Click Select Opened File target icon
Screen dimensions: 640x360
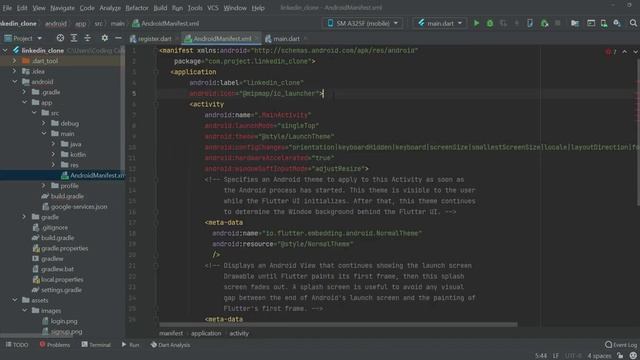click(x=60, y=38)
